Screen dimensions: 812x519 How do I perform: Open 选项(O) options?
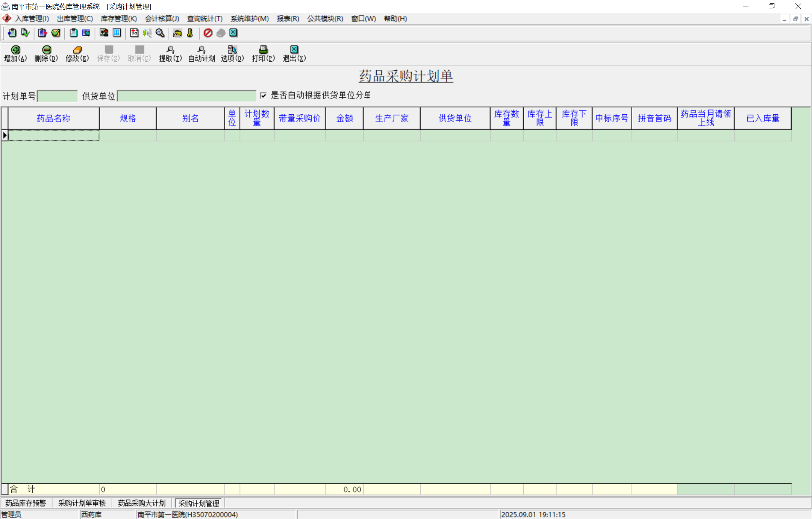pos(232,53)
